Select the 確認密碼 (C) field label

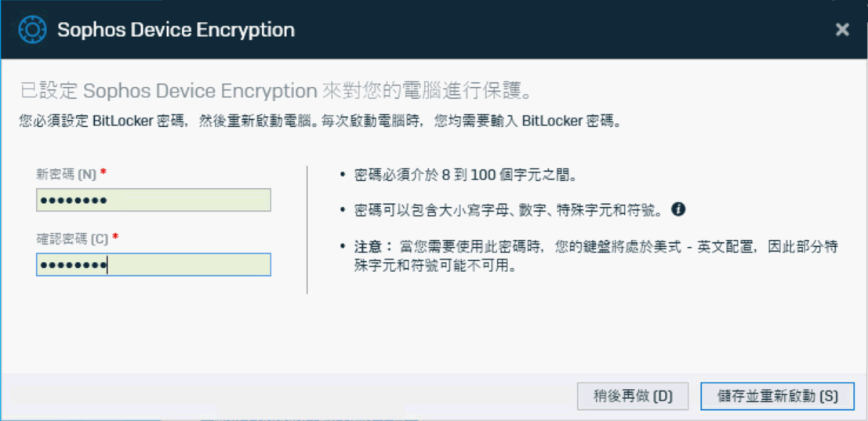[x=72, y=239]
